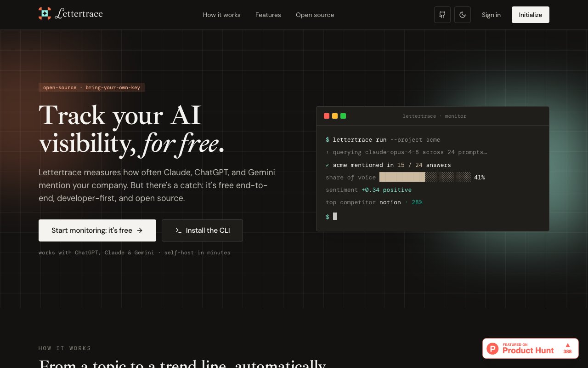The image size is (588, 368).
Task: Open the Open source nav link
Action: click(315, 15)
